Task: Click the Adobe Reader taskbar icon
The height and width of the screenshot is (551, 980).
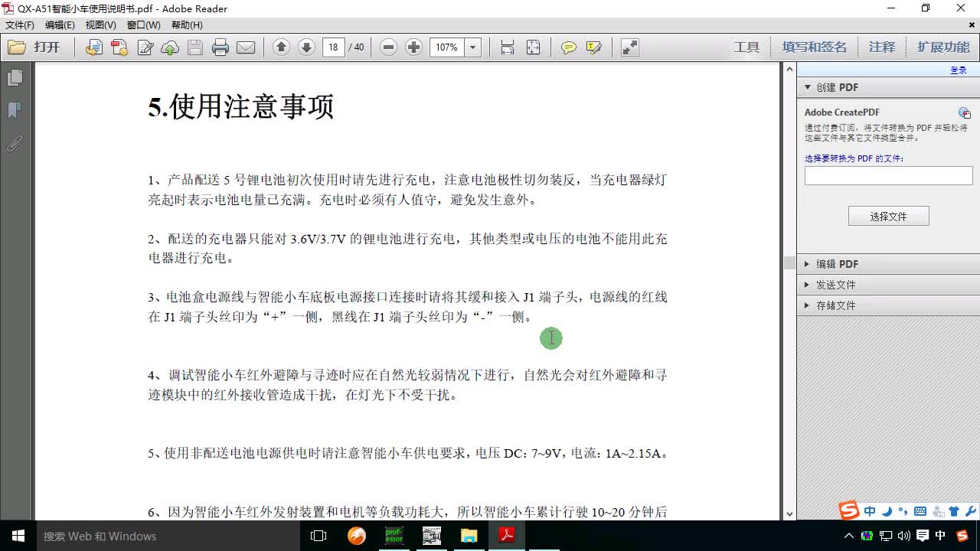Action: 506,536
